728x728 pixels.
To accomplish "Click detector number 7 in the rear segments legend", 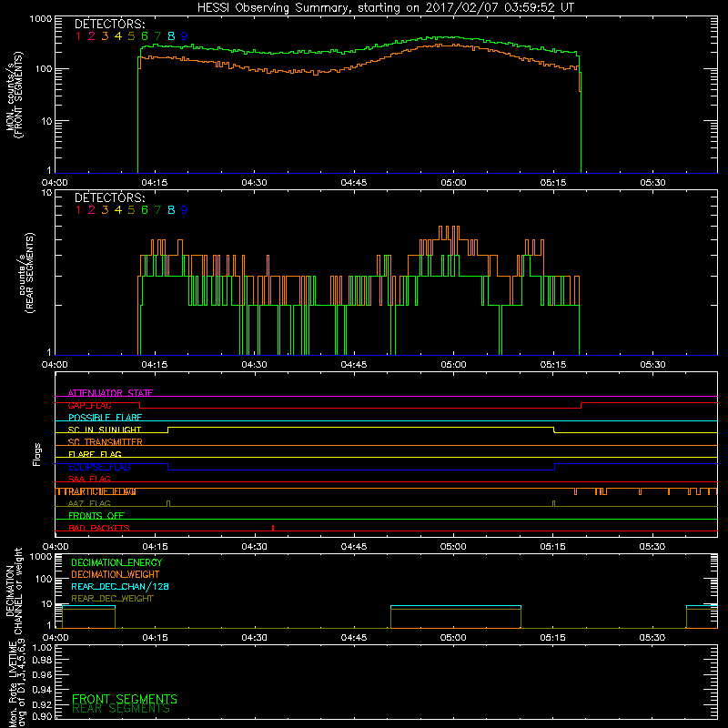I will (x=157, y=210).
